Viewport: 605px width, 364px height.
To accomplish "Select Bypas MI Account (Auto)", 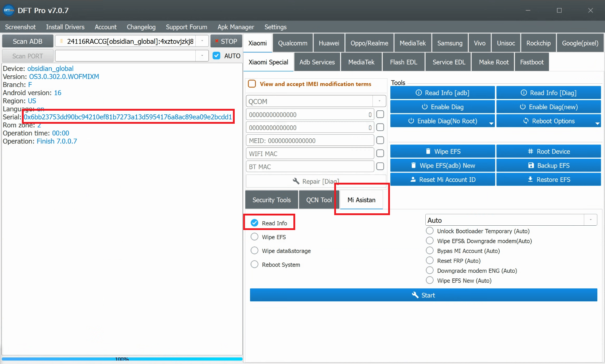I will point(430,250).
